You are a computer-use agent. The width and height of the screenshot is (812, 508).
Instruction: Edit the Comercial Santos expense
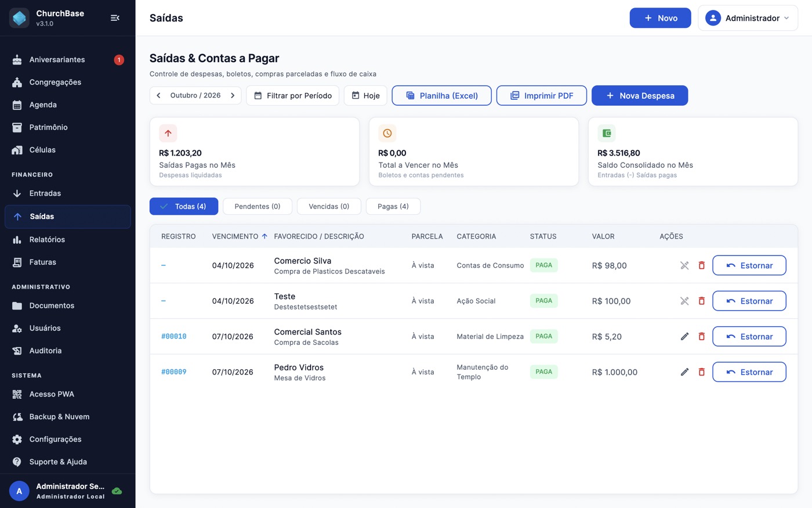684,336
